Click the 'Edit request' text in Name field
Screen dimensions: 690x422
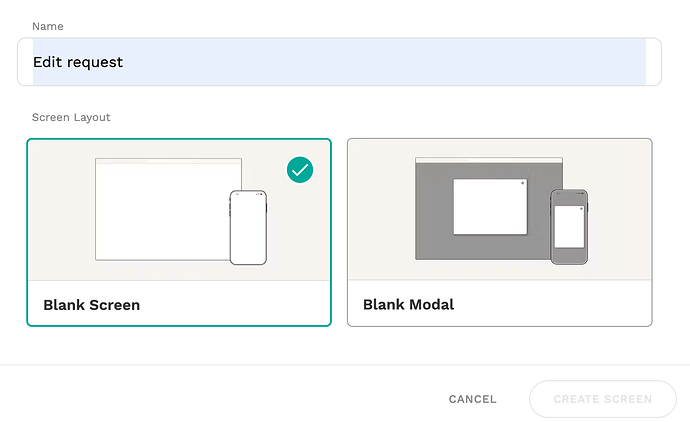pyautogui.click(x=78, y=62)
